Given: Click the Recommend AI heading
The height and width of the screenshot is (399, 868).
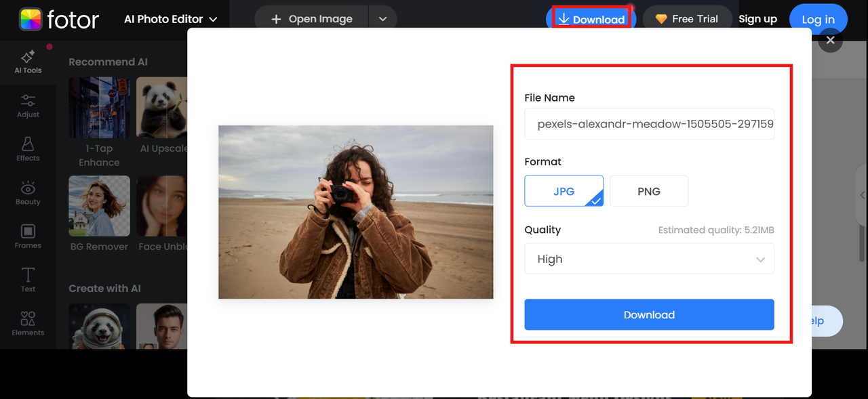Looking at the screenshot, I should coord(108,62).
